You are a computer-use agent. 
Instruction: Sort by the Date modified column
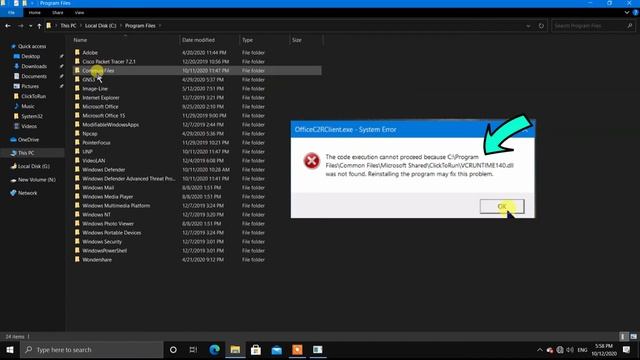click(x=198, y=40)
